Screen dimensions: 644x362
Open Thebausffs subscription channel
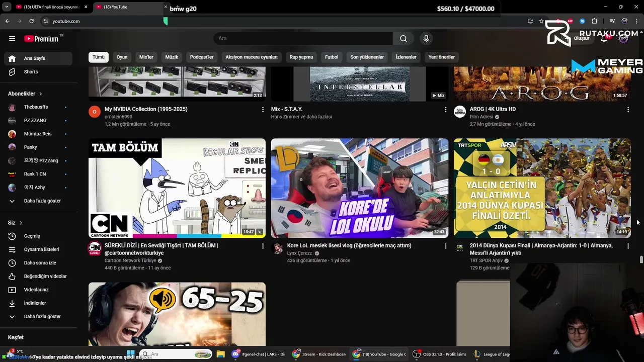coord(38,107)
